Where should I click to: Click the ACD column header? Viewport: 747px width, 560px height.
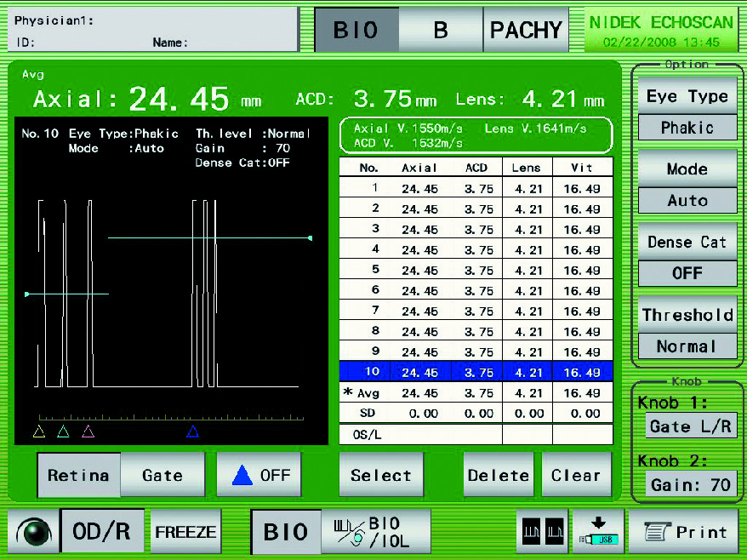(476, 168)
